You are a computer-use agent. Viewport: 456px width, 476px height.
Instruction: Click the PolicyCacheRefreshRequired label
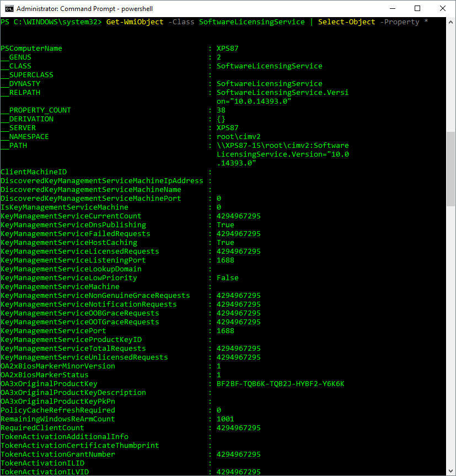pyautogui.click(x=58, y=410)
